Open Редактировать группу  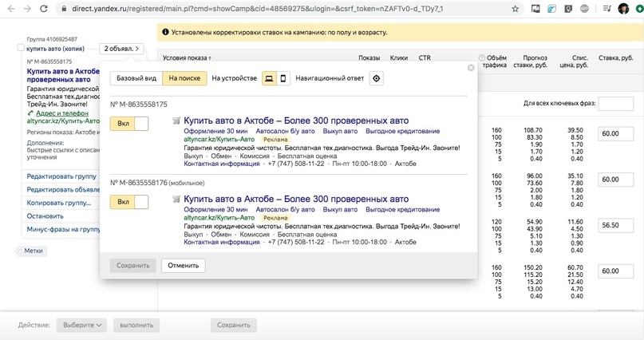point(61,176)
